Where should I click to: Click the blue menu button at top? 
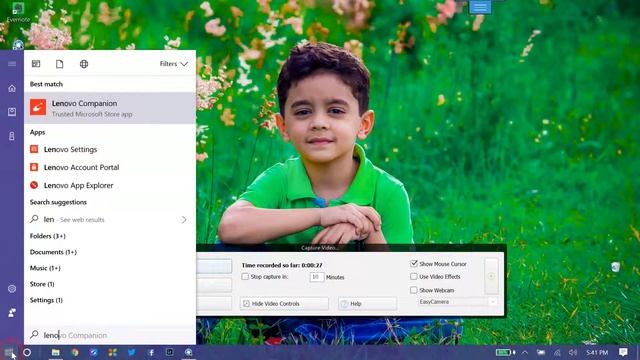pos(480,7)
